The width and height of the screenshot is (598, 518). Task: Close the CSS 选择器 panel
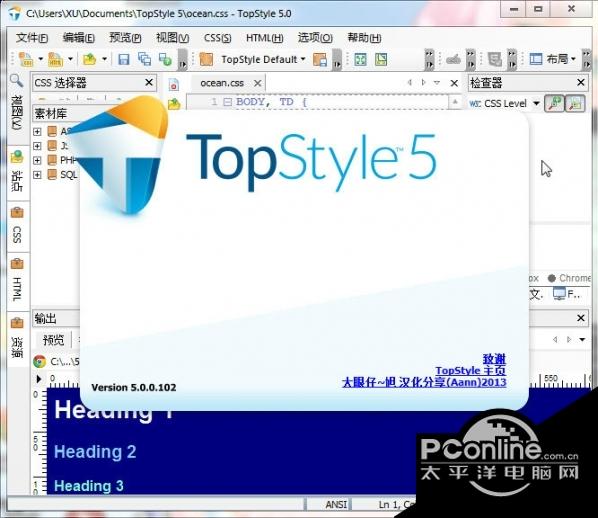pos(149,82)
